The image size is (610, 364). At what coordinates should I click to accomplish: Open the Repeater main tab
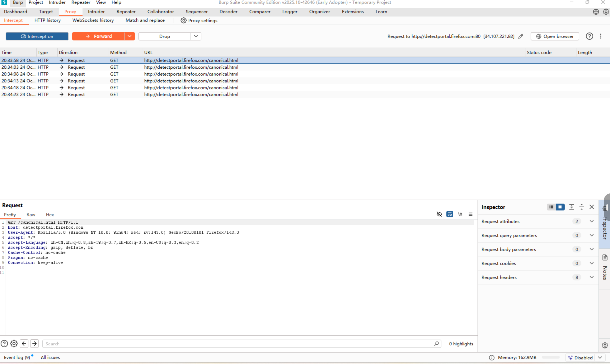126,11
